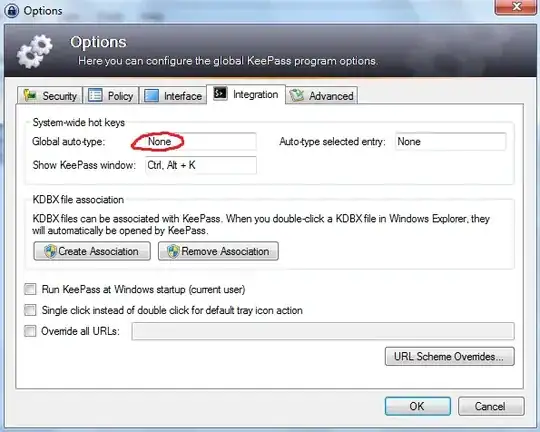The height and width of the screenshot is (432, 540).
Task: Close the Options window
Action: [516, 7]
